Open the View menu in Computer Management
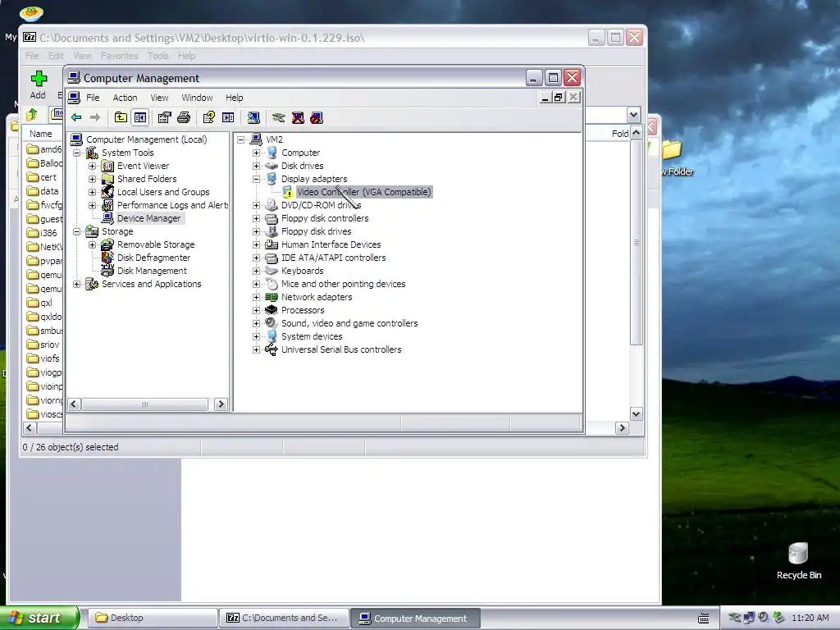Viewport: 840px width, 630px height. click(x=160, y=98)
